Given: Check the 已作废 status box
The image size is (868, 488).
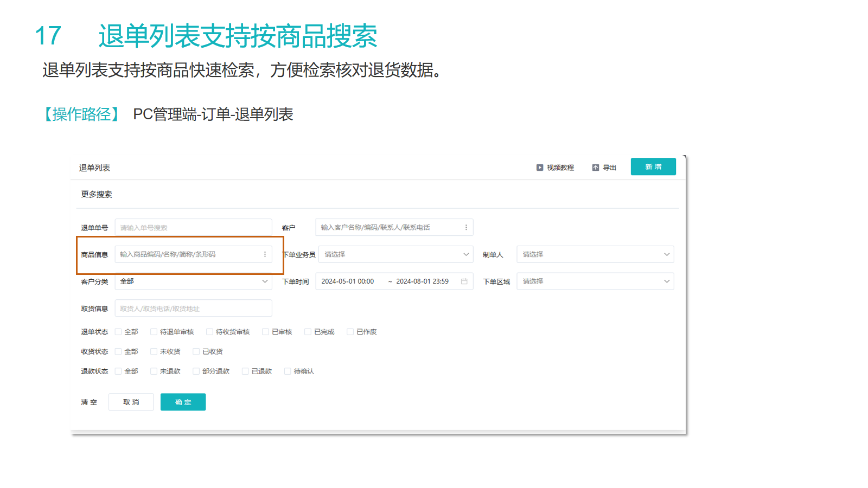Looking at the screenshot, I should [350, 332].
